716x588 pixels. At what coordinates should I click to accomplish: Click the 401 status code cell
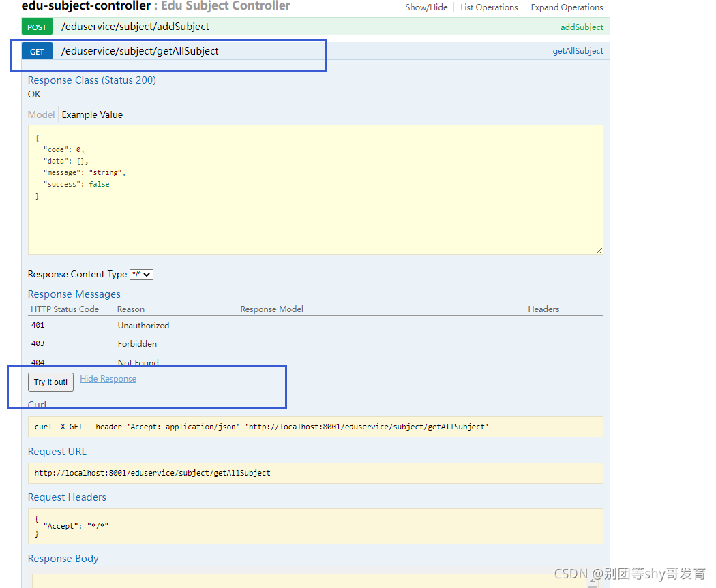[38, 325]
